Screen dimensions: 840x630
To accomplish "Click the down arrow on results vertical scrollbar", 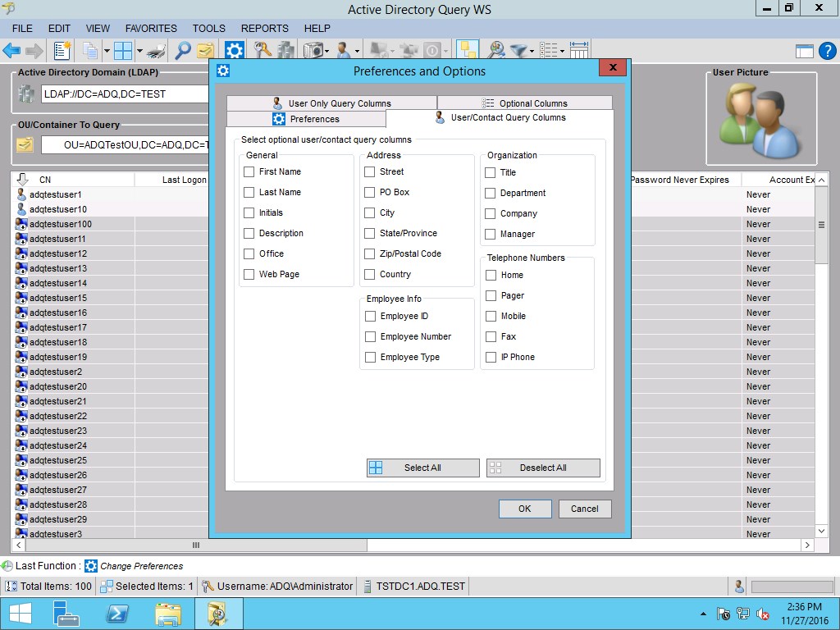I will (821, 532).
